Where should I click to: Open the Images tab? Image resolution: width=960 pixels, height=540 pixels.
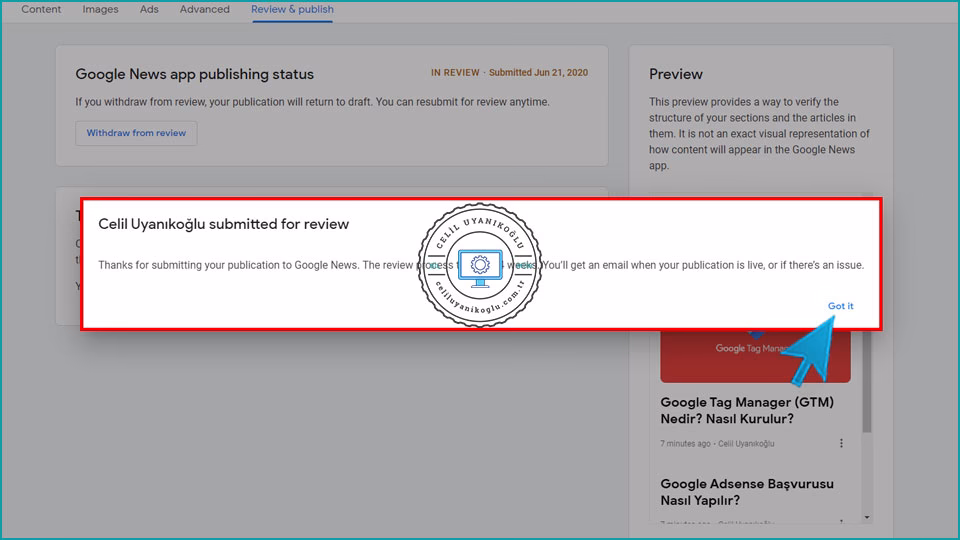click(x=100, y=10)
